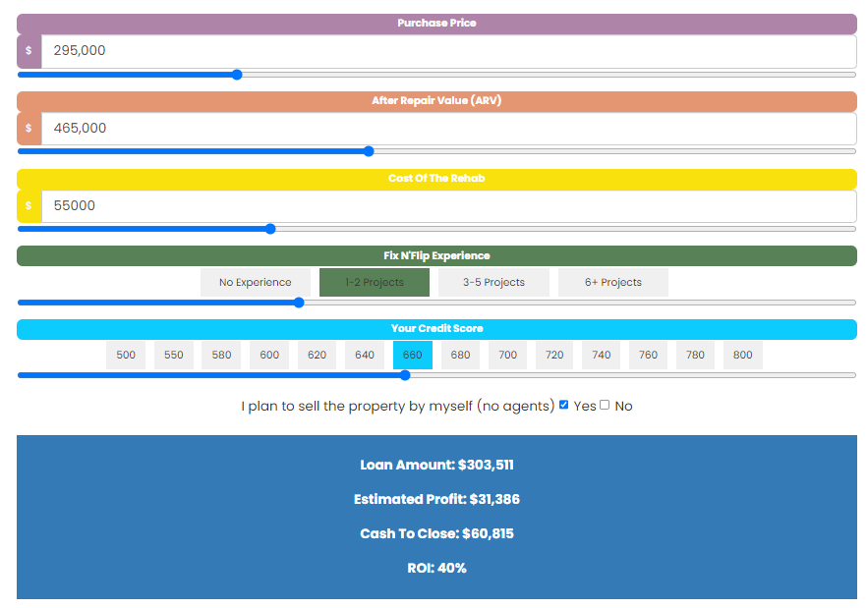Click the rehab cost slider handle
868x608 pixels.
point(270,229)
